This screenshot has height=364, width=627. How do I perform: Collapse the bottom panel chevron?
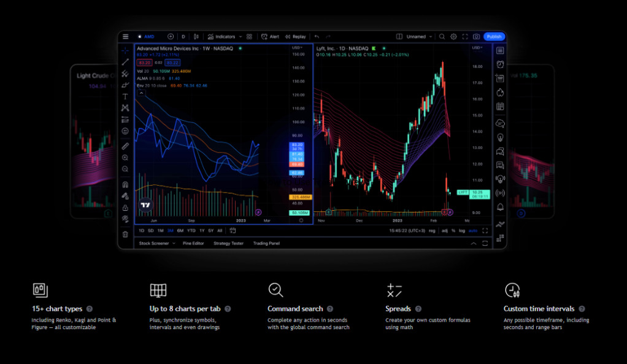[x=474, y=243]
